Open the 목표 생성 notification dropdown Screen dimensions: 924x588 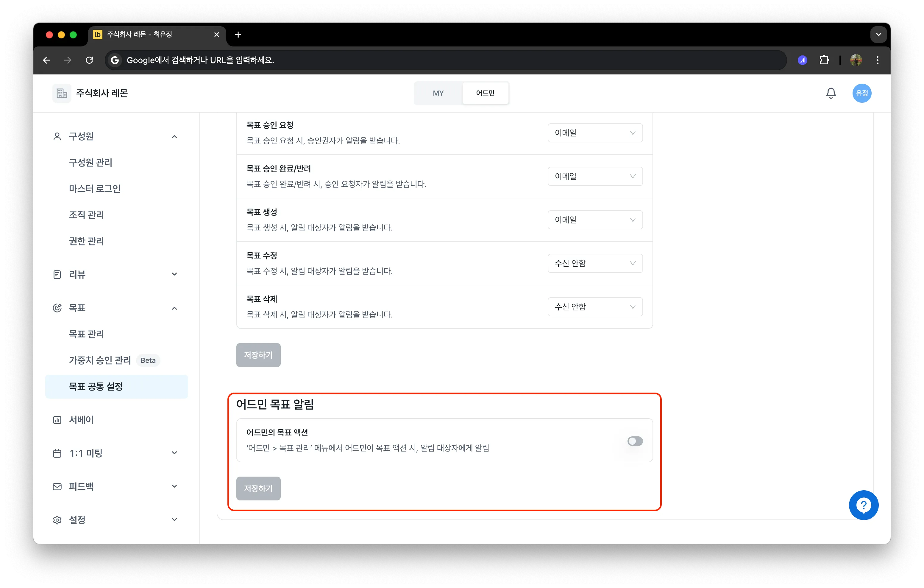point(595,220)
